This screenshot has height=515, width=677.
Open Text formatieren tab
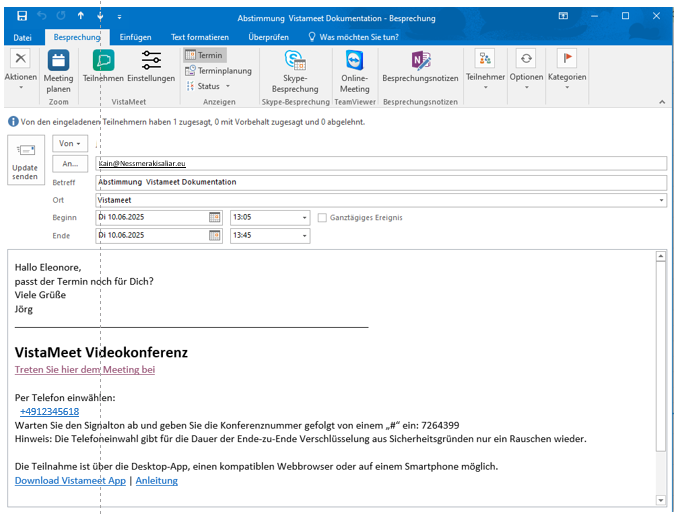click(199, 38)
